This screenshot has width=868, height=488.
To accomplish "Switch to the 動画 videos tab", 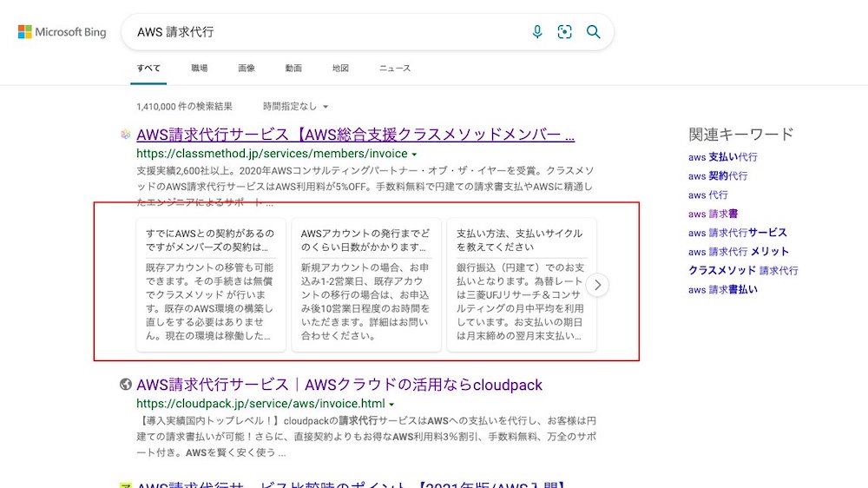I will click(x=293, y=68).
